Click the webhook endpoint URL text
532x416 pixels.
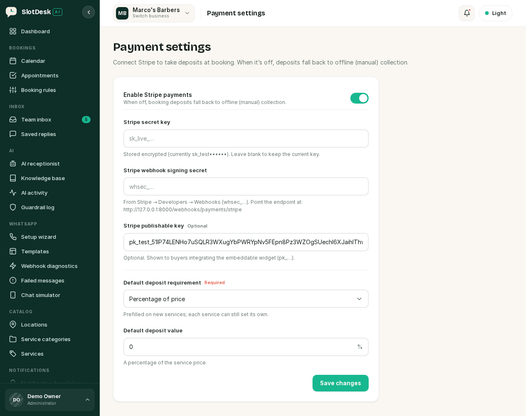(x=182, y=210)
